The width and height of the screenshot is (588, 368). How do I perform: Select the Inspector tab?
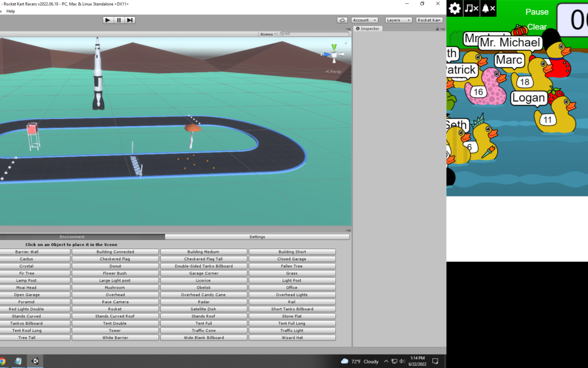pos(367,28)
